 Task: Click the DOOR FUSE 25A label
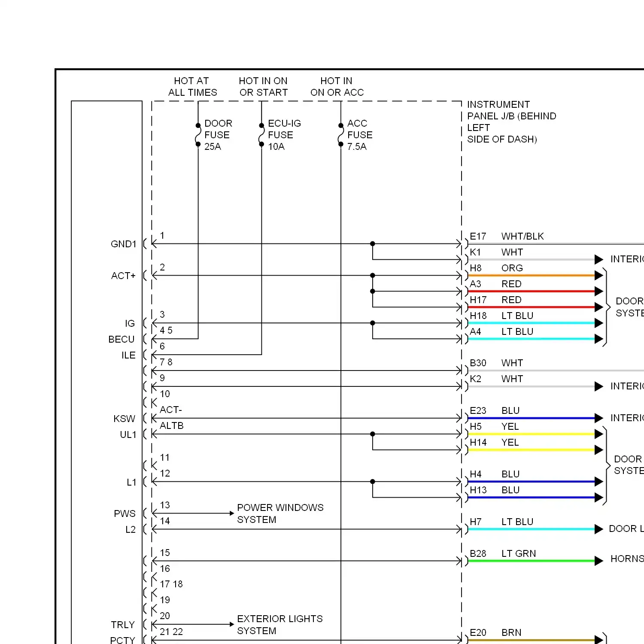(x=218, y=135)
